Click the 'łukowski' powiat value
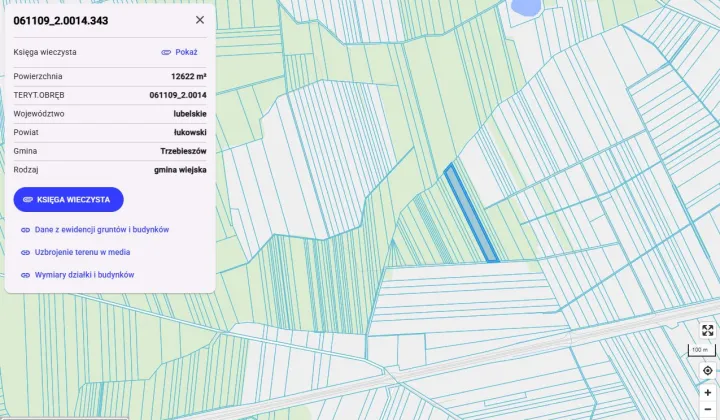720x420 pixels. pos(190,132)
